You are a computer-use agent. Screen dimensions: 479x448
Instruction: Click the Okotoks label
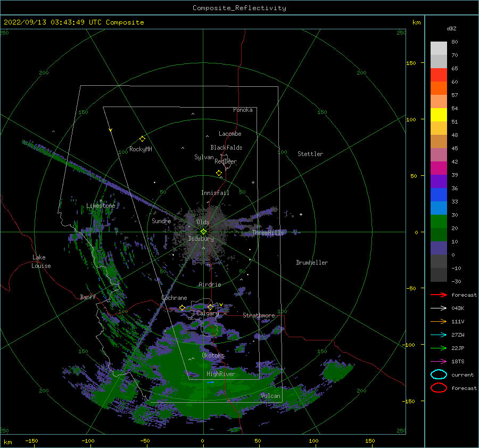tap(213, 355)
